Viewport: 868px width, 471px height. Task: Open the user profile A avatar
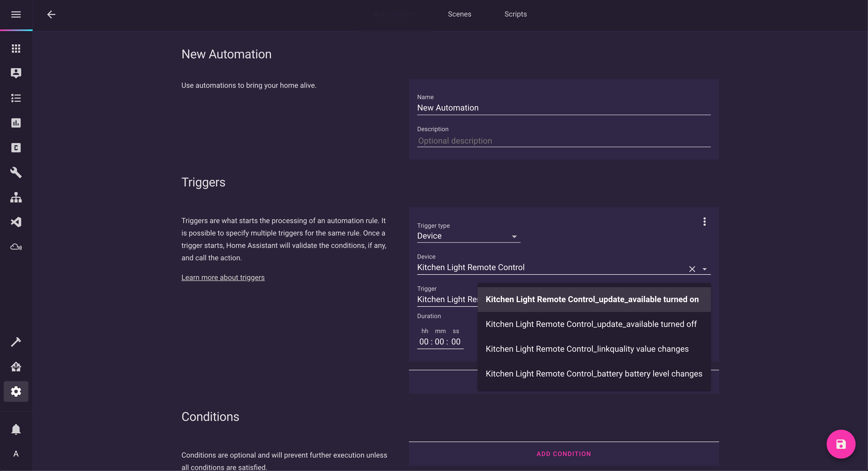point(16,454)
